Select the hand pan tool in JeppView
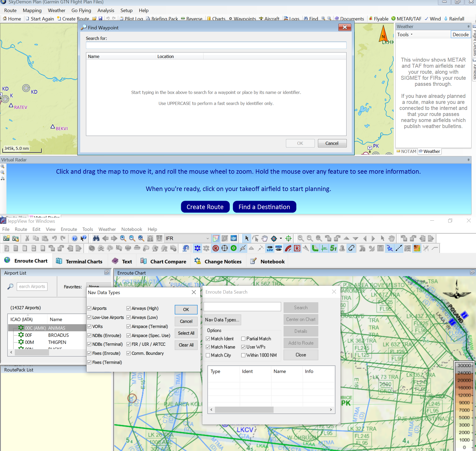Viewport: 476px width, 451px height. coord(265,238)
